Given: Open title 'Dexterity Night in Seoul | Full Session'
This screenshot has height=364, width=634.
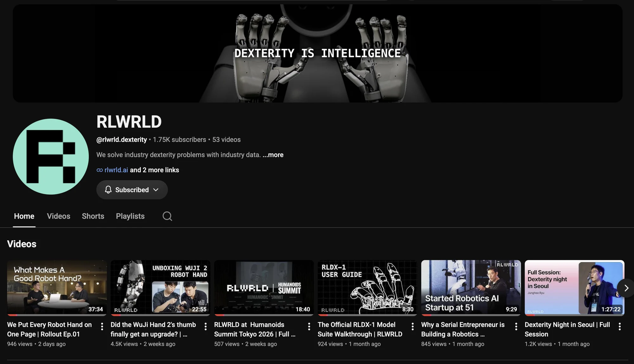Looking at the screenshot, I should (567, 329).
